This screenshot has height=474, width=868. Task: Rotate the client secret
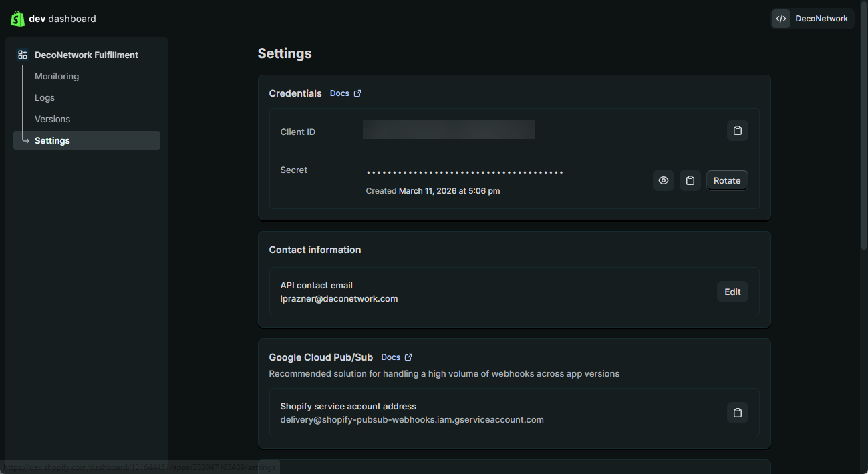[x=727, y=180]
